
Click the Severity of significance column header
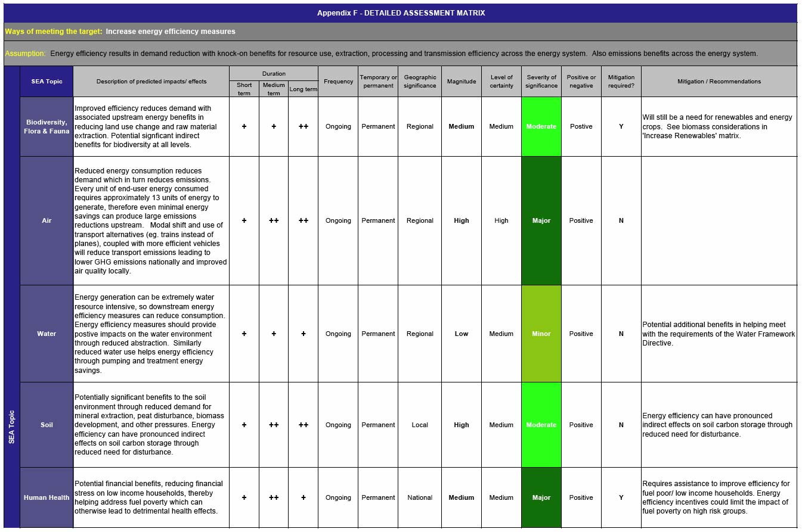coord(541,82)
